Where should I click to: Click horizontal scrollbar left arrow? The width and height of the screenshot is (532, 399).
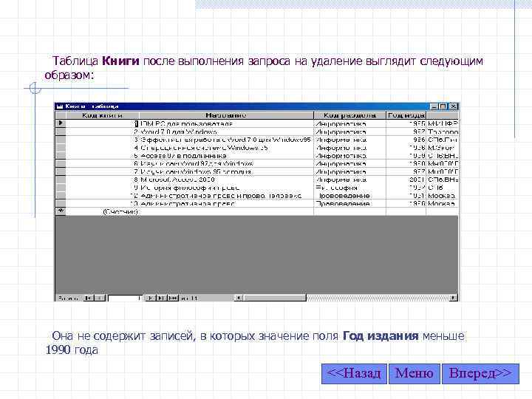[239, 298]
